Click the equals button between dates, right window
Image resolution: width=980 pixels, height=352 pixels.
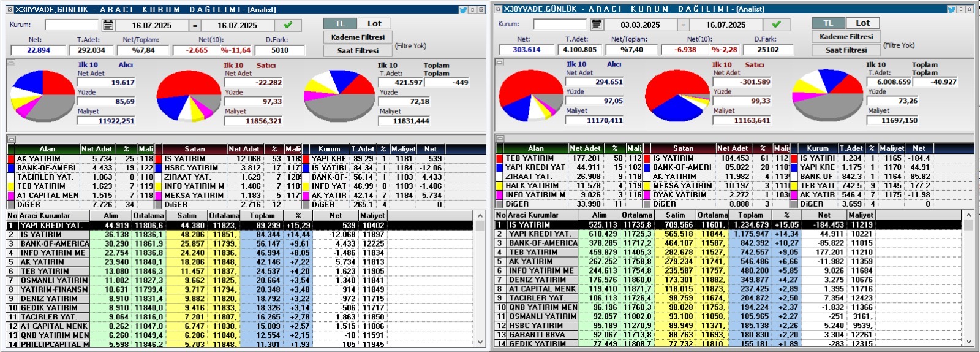point(684,25)
